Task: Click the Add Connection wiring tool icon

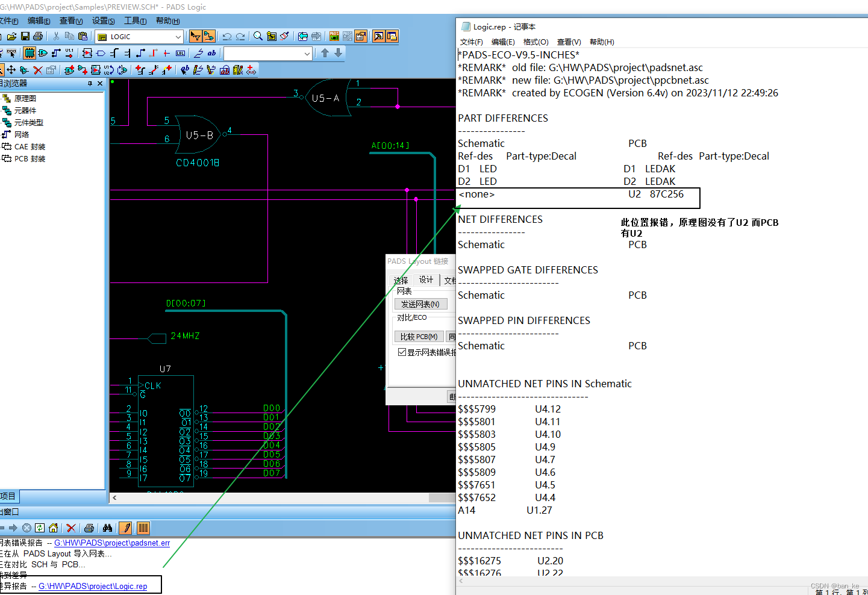Action: pyautogui.click(x=55, y=53)
